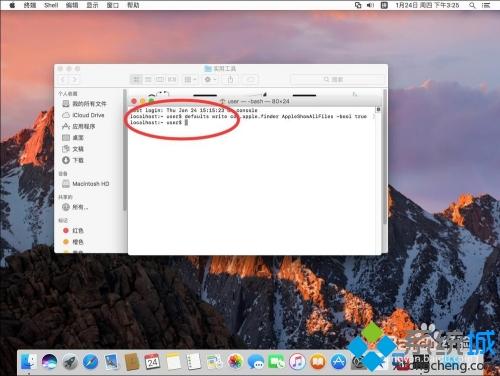The height and width of the screenshot is (376, 500).
Task: Open the 终端 menu in menu bar
Action: [x=30, y=5]
